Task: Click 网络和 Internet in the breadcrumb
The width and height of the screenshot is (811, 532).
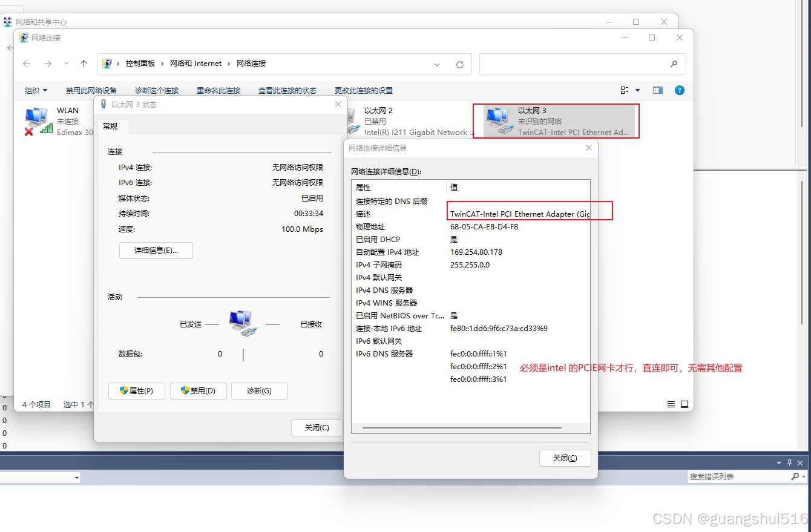Action: [x=195, y=64]
